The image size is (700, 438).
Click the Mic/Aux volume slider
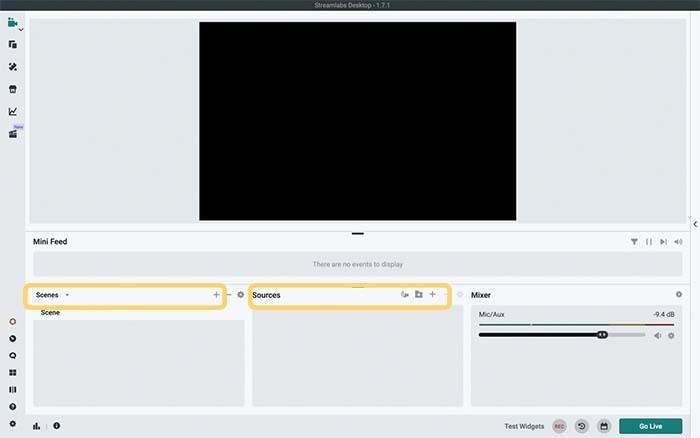[x=562, y=335]
